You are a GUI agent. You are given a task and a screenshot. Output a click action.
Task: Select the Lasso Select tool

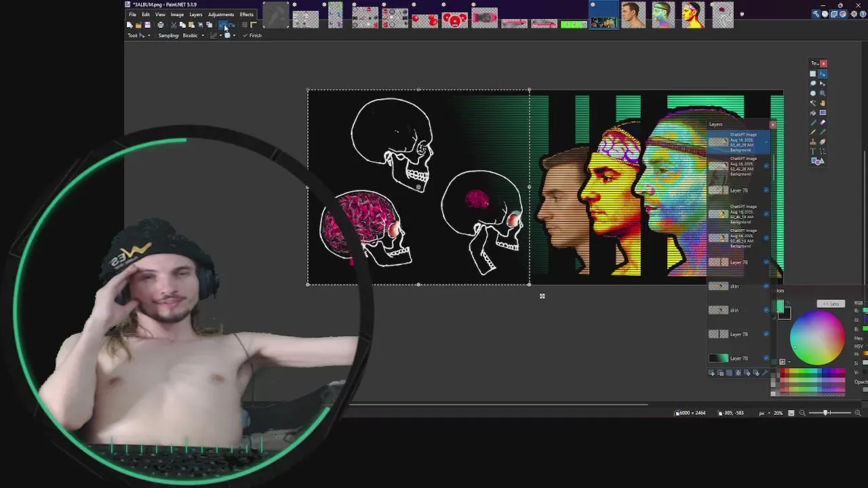coord(813,83)
